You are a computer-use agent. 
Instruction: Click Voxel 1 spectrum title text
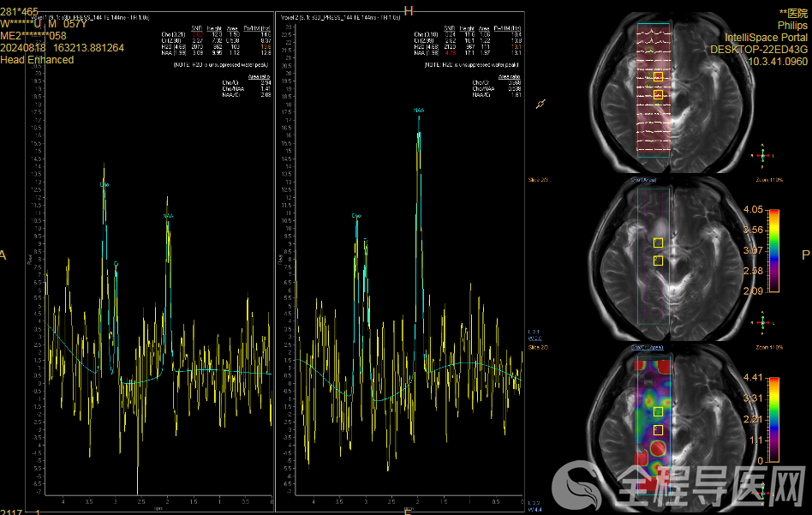(90, 17)
